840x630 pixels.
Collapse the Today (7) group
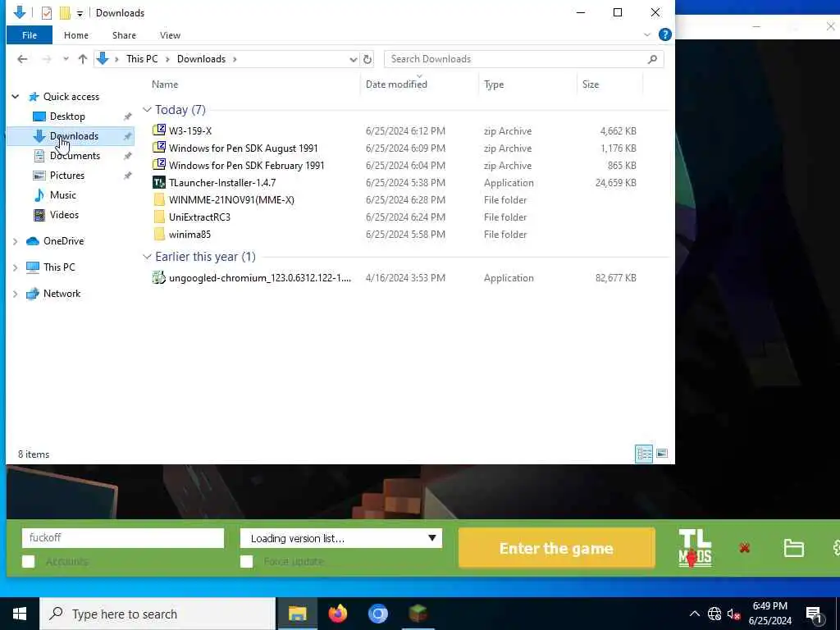[148, 110]
